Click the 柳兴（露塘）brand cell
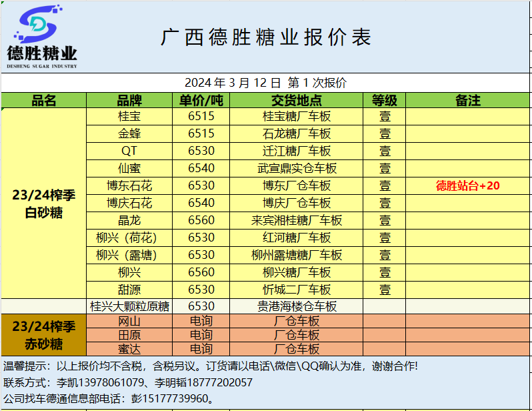532x411 pixels. [129, 255]
